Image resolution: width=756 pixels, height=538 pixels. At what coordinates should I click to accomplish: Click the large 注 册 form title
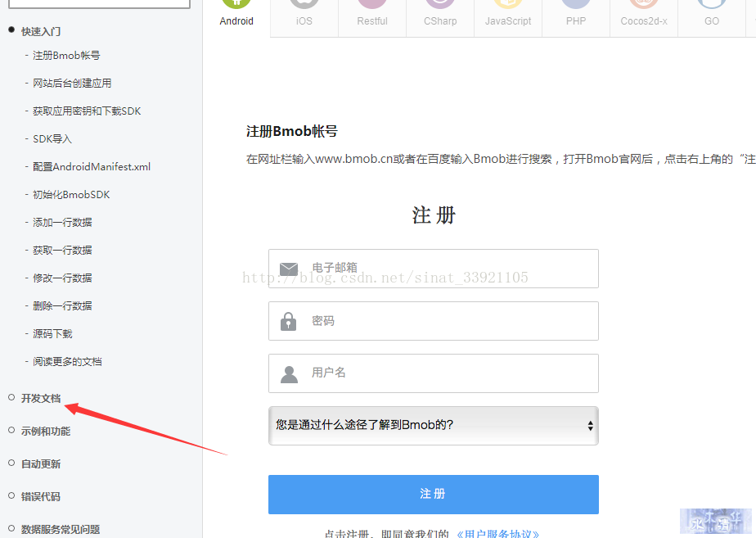pyautogui.click(x=434, y=215)
